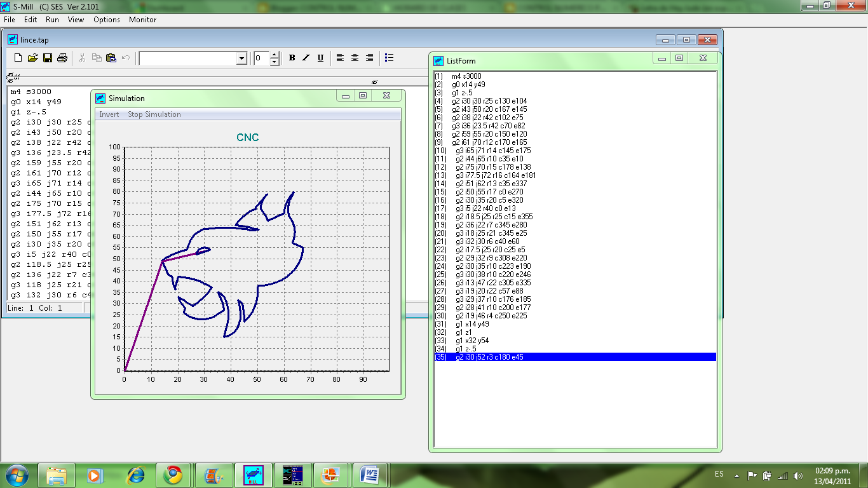868x488 pixels.
Task: Create a new document with the New icon
Action: 18,58
